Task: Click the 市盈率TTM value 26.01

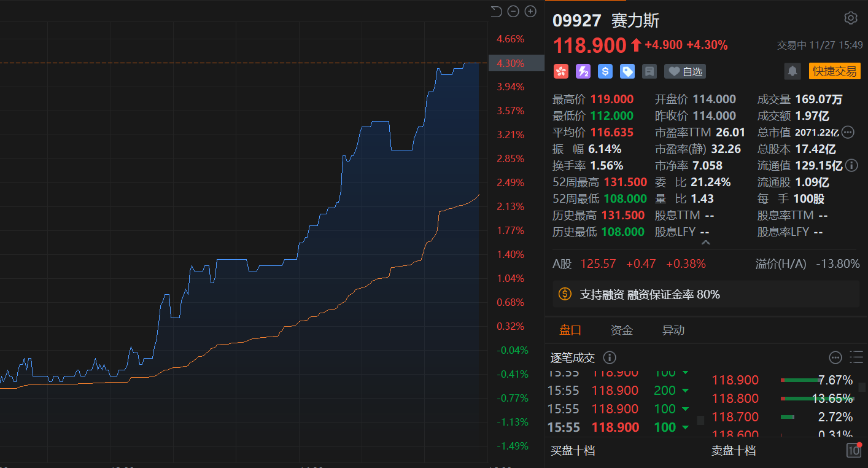Action: (730, 132)
